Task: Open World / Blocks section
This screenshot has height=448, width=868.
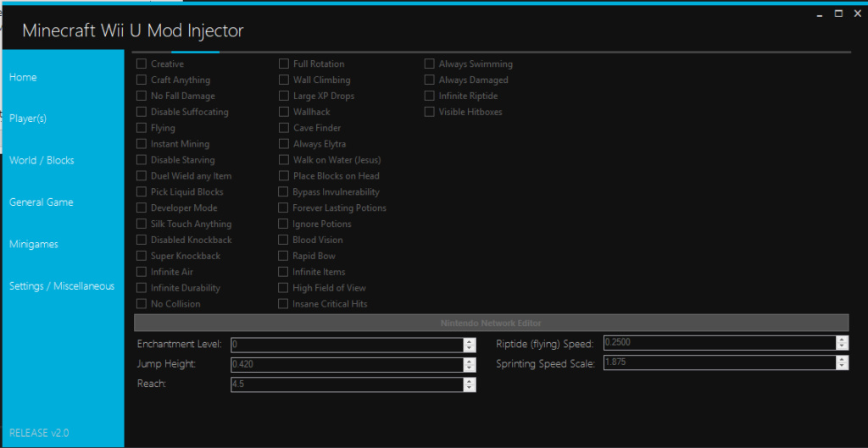Action: pyautogui.click(x=42, y=160)
